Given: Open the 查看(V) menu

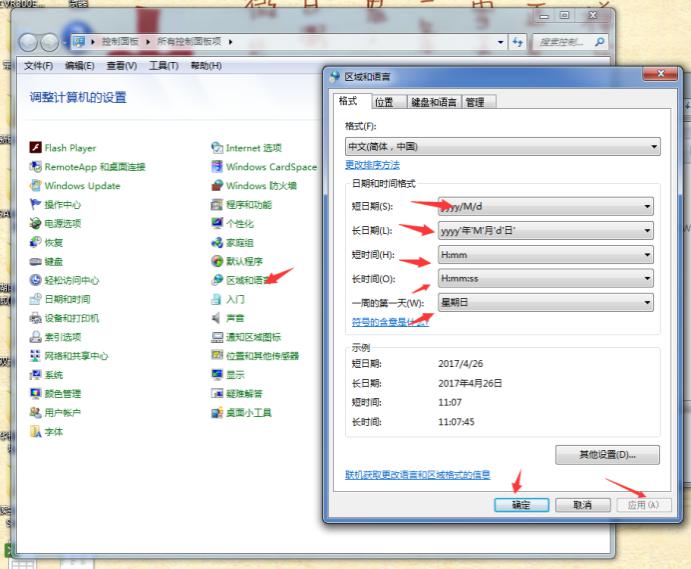Looking at the screenshot, I should coord(120,66).
